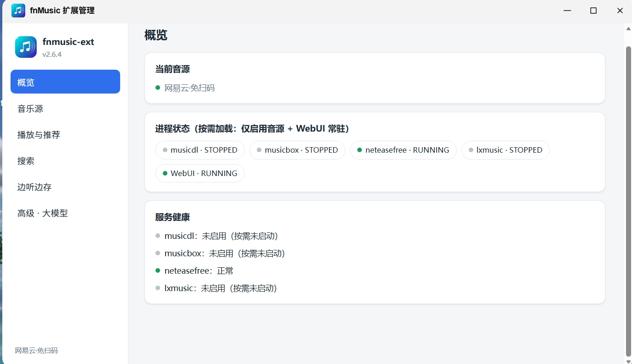Image resolution: width=632 pixels, height=364 pixels.
Task: Click the WebUI · RUNNING chip
Action: pyautogui.click(x=200, y=173)
